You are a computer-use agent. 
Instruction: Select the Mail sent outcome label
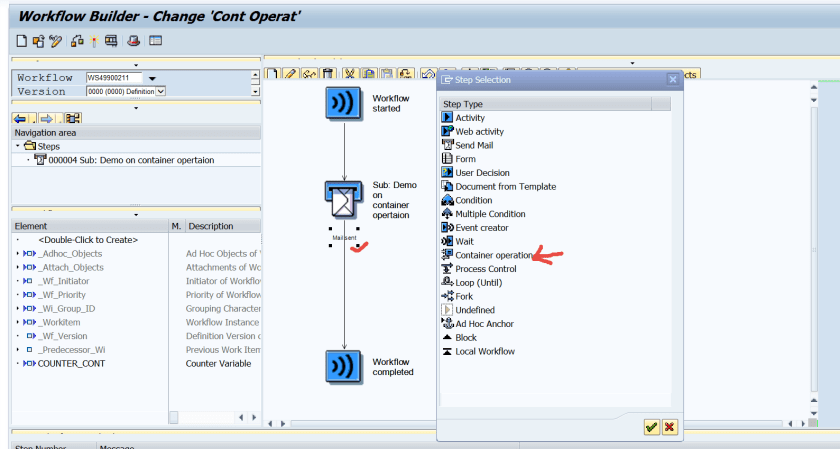click(x=344, y=237)
